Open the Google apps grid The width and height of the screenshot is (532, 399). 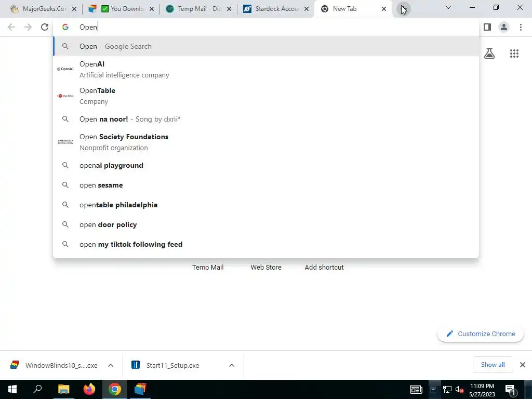[x=514, y=54]
